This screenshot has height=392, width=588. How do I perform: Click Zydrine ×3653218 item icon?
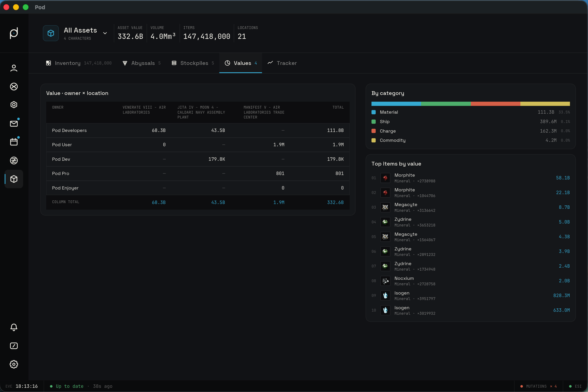(x=385, y=222)
